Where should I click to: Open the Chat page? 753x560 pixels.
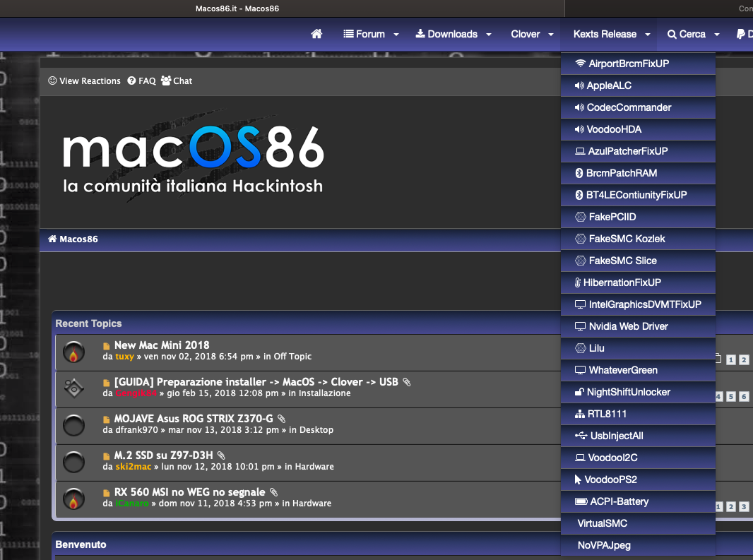(x=177, y=81)
